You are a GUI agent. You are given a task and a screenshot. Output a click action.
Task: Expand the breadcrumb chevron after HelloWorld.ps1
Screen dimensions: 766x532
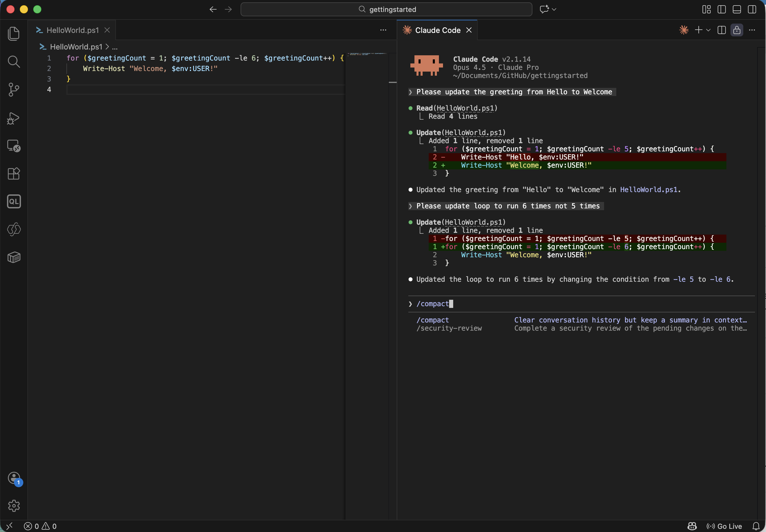coord(107,47)
